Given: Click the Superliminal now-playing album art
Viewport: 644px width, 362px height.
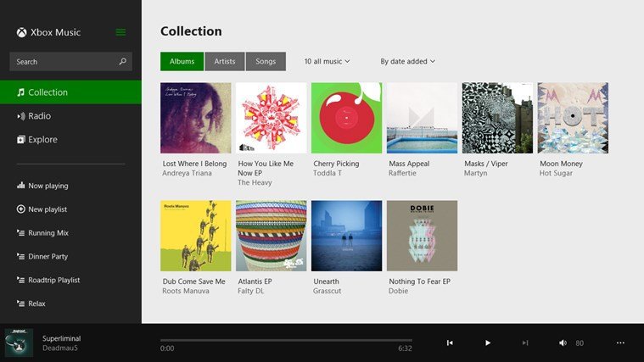Looking at the screenshot, I should click(x=19, y=343).
